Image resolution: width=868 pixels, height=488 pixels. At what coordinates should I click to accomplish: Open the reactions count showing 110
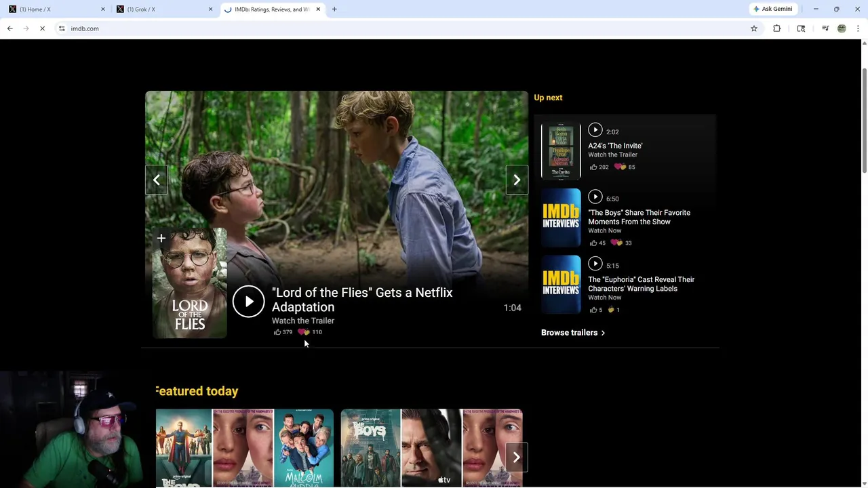pos(310,332)
